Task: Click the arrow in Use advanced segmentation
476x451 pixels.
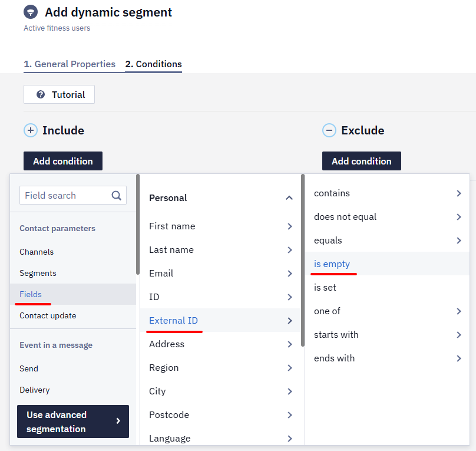Action: (118, 421)
